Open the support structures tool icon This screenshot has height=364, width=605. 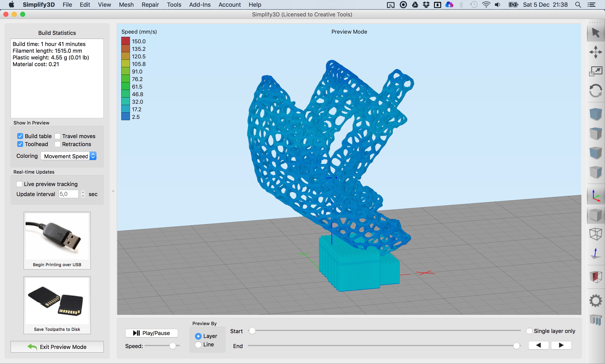pyautogui.click(x=596, y=320)
